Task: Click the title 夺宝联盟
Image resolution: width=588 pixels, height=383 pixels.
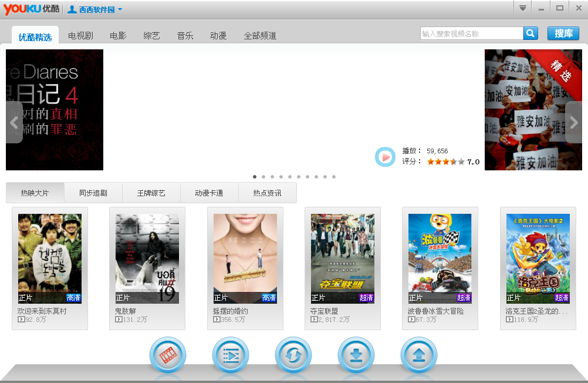Action: pyautogui.click(x=324, y=311)
